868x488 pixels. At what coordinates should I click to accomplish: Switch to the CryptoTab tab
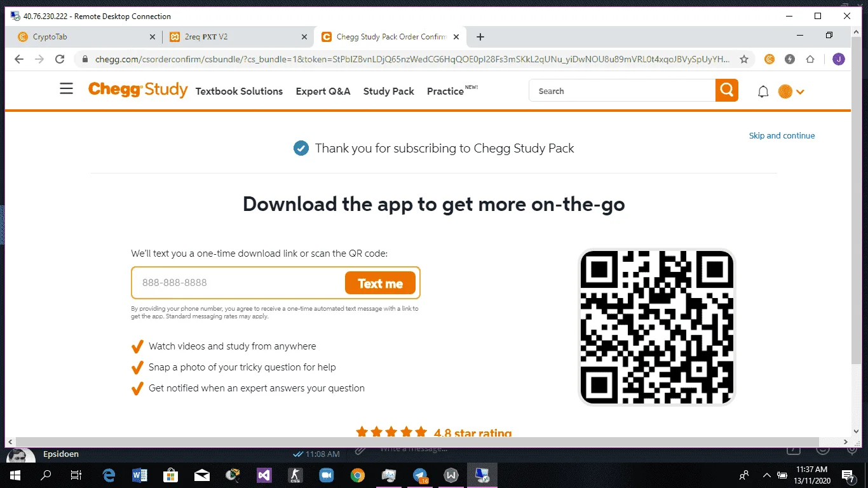(85, 37)
